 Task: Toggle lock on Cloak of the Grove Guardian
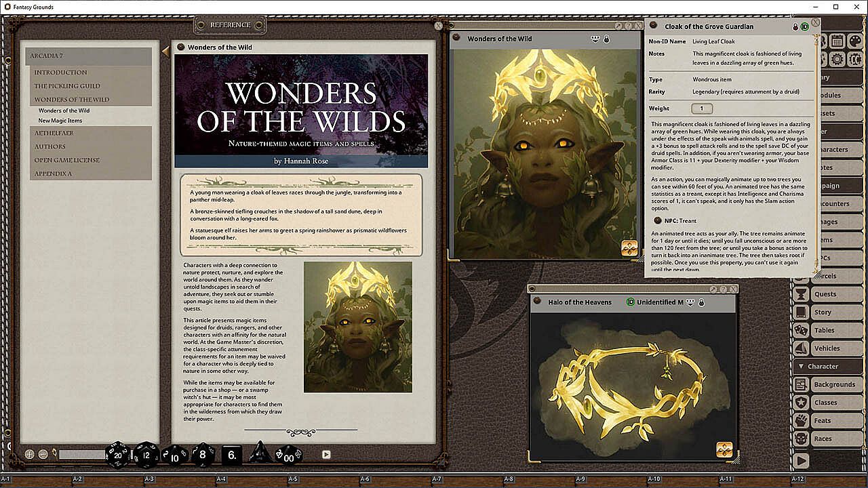point(795,26)
